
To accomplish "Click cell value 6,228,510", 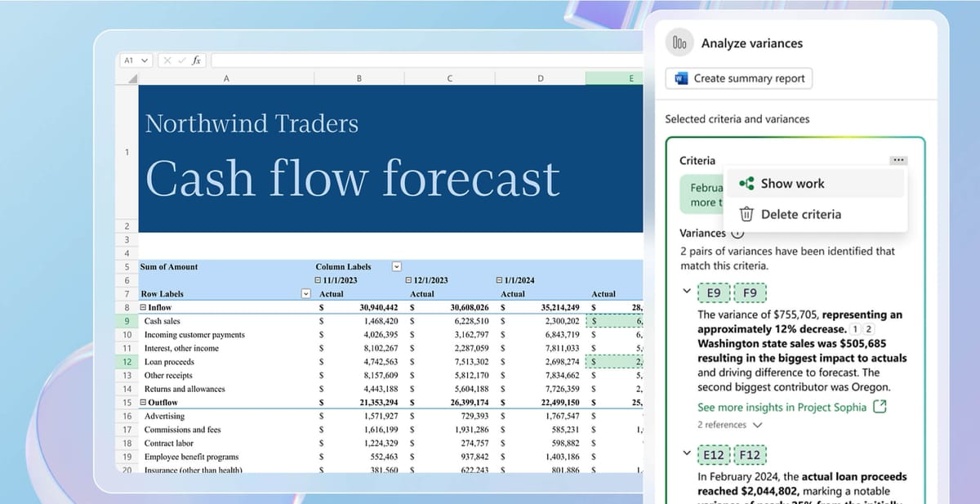I will (470, 321).
